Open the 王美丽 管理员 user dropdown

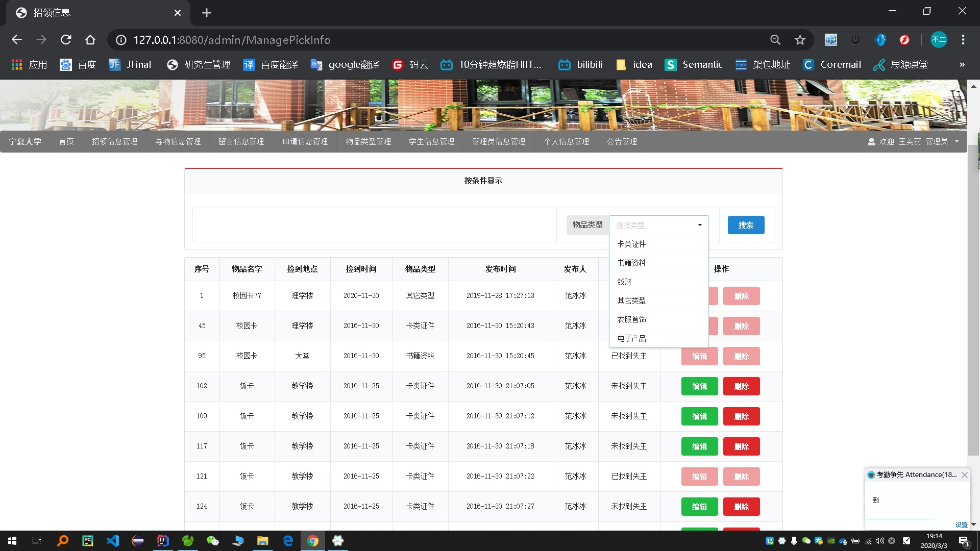(913, 141)
